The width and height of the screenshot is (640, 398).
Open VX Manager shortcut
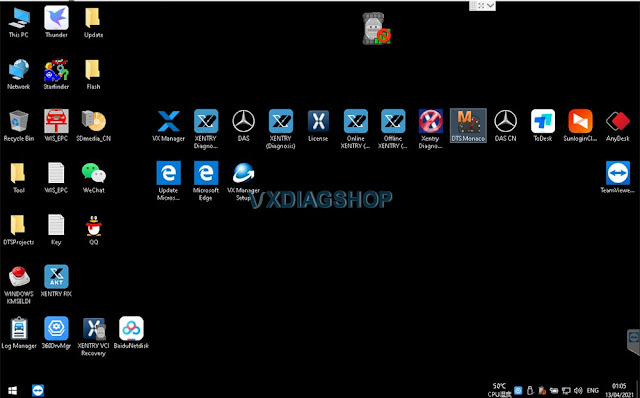(x=169, y=126)
